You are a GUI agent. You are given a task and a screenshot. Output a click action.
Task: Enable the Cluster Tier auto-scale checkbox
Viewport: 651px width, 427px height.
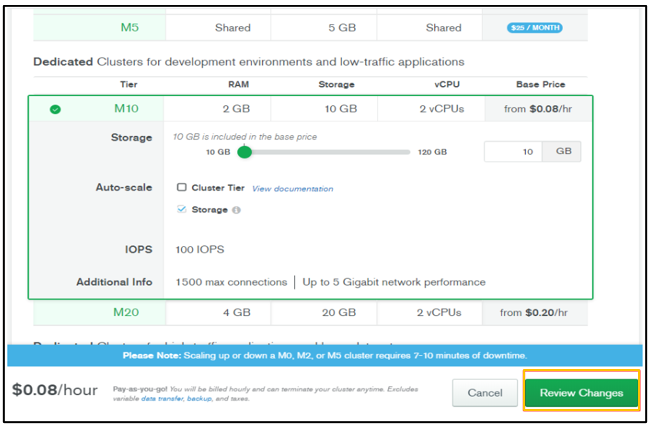tap(181, 187)
